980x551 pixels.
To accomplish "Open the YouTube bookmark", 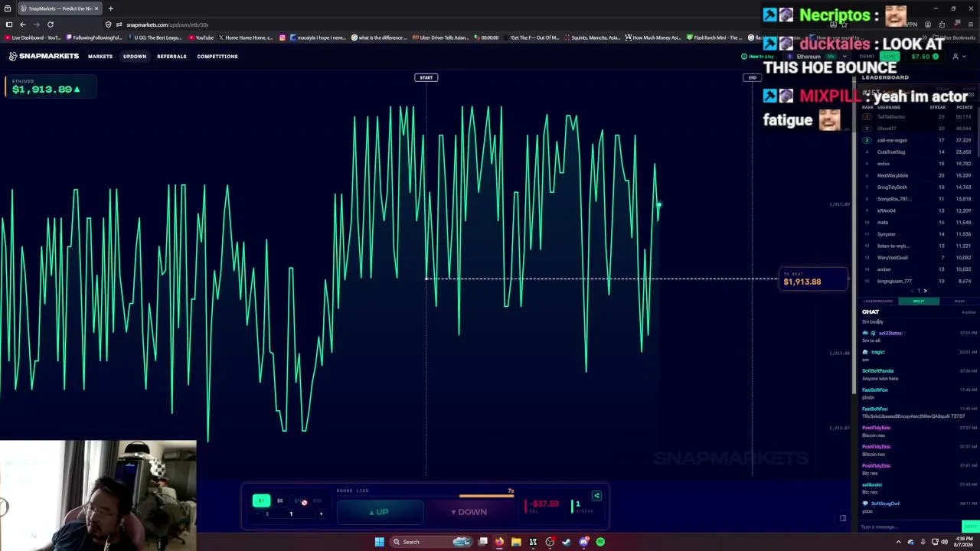I will click(x=201, y=37).
